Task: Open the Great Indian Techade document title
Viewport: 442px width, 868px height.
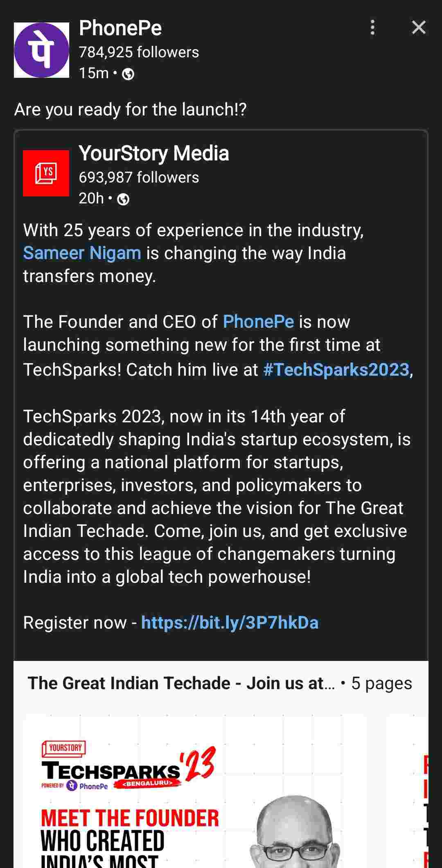Action: coord(181,683)
